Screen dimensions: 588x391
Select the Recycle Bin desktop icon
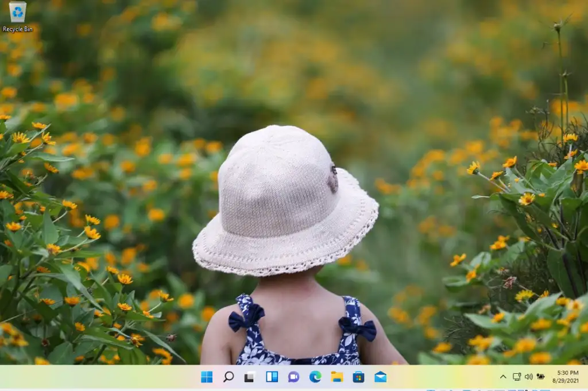[18, 12]
